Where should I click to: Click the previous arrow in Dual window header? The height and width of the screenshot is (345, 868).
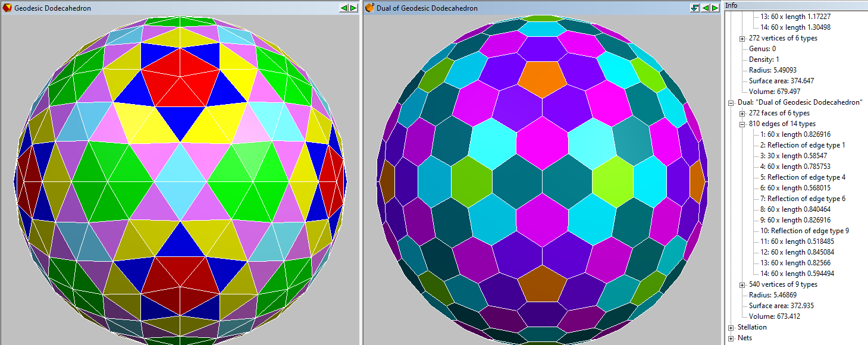coord(705,8)
